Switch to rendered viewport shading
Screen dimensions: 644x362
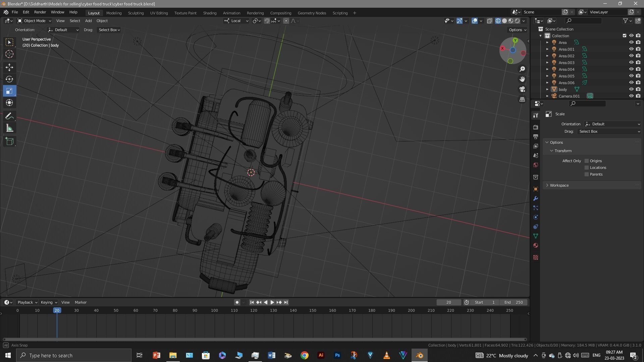(x=517, y=21)
